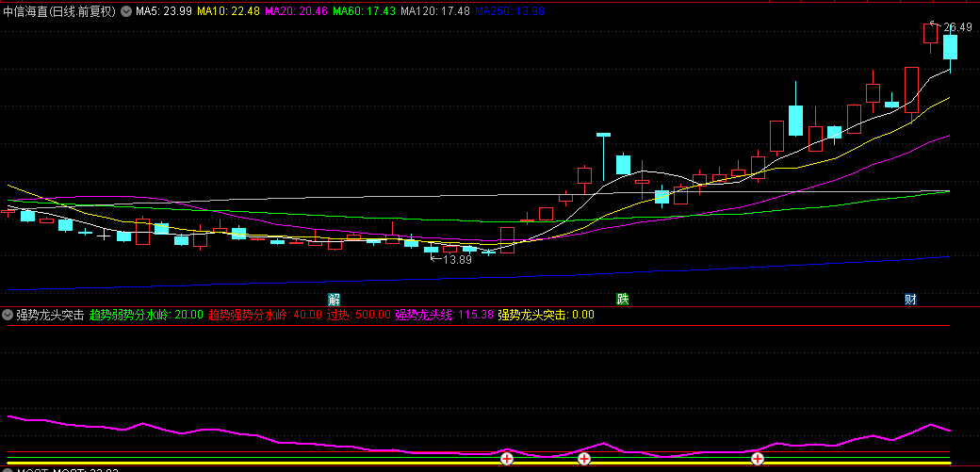Click the 过热: 500.00 label

[359, 315]
